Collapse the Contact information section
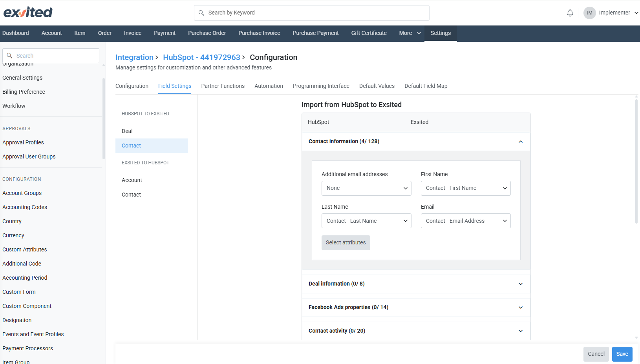The height and width of the screenshot is (364, 640). tap(521, 142)
